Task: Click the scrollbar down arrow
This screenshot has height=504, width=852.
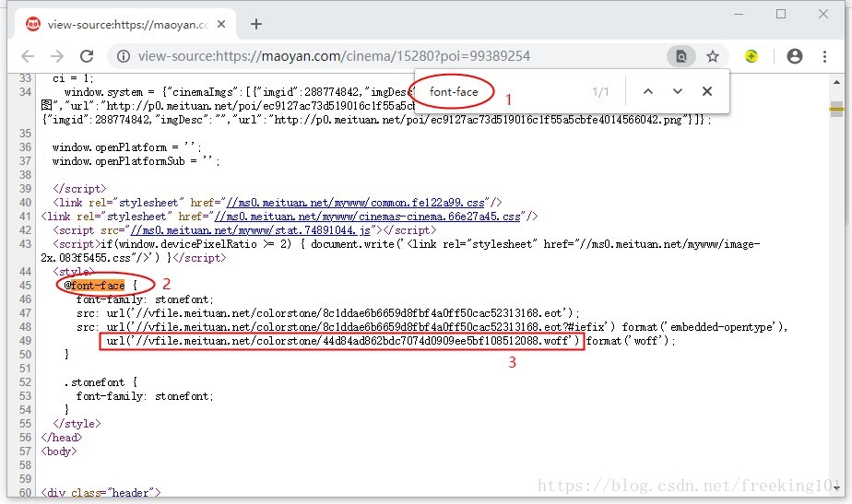Action: click(x=836, y=487)
